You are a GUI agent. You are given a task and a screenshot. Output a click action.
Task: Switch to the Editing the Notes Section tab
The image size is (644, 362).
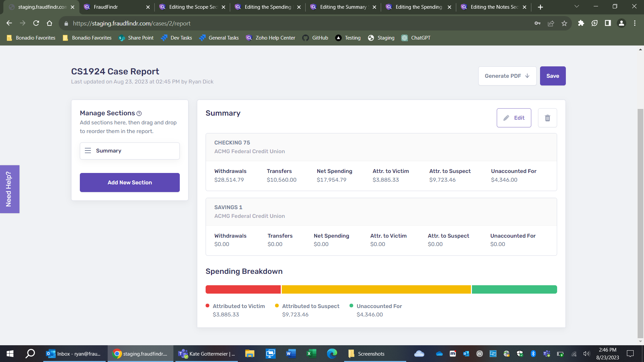click(x=494, y=7)
